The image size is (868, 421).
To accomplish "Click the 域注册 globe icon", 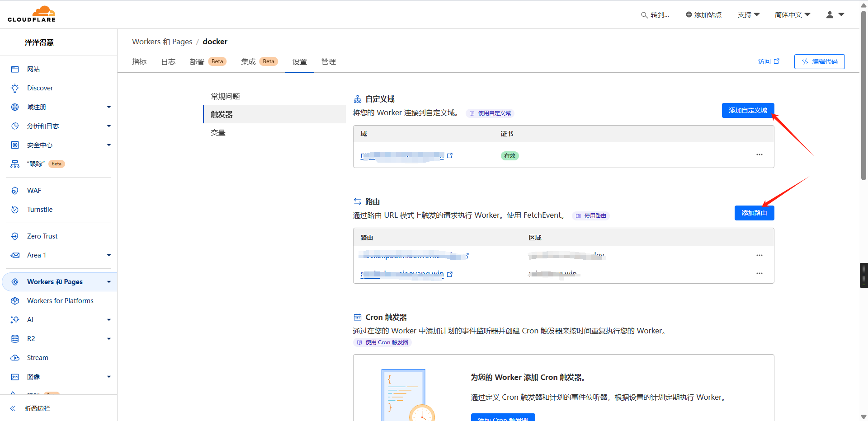I will (15, 107).
